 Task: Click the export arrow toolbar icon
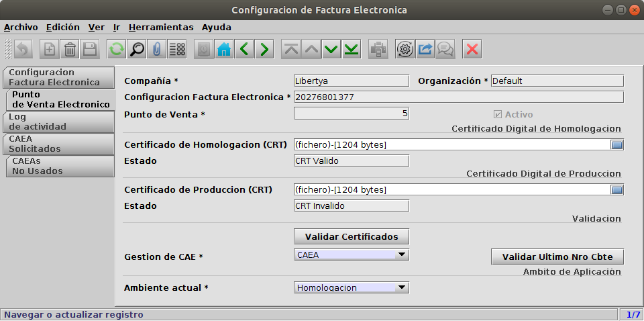pos(425,50)
